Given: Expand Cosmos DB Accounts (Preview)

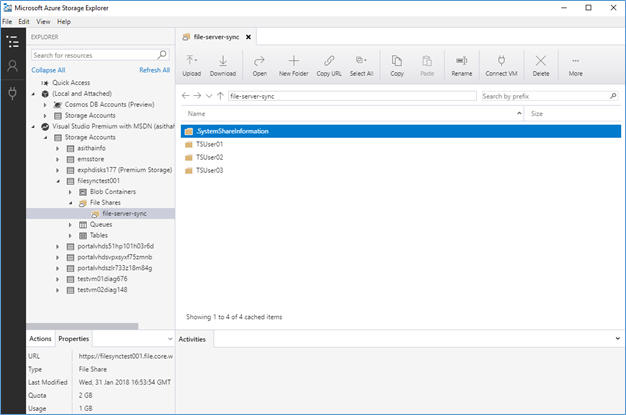Looking at the screenshot, I should click(45, 105).
